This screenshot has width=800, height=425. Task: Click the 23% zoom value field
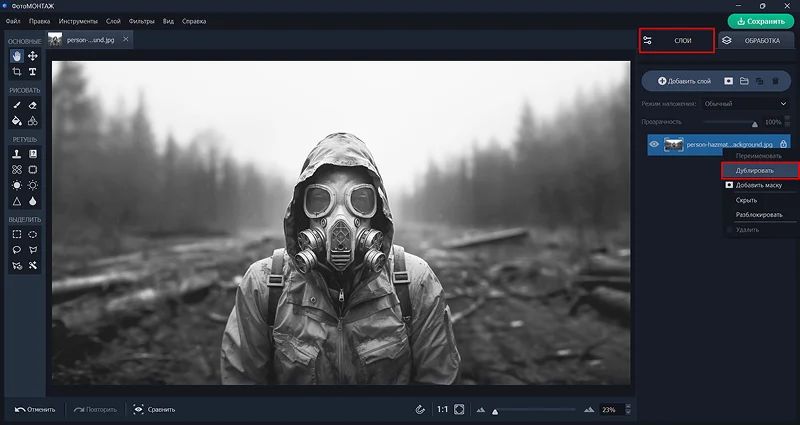tap(611, 409)
